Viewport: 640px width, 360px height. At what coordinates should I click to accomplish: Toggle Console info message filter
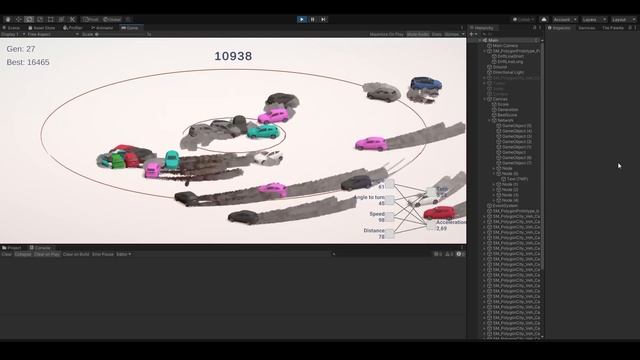pyautogui.click(x=438, y=254)
